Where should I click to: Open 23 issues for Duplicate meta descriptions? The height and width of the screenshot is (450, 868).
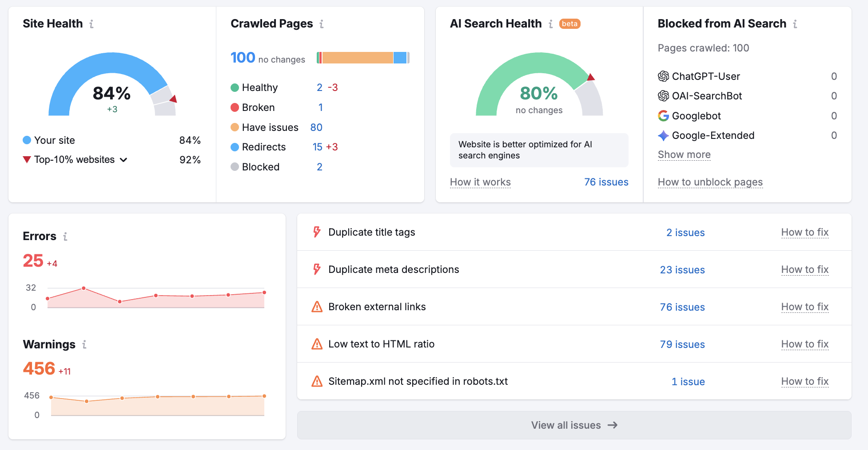click(x=682, y=270)
